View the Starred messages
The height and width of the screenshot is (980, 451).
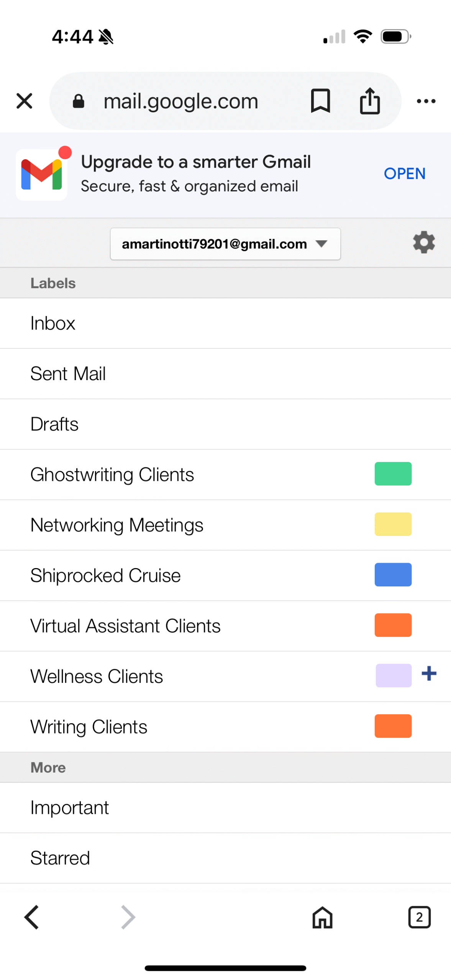(x=60, y=858)
